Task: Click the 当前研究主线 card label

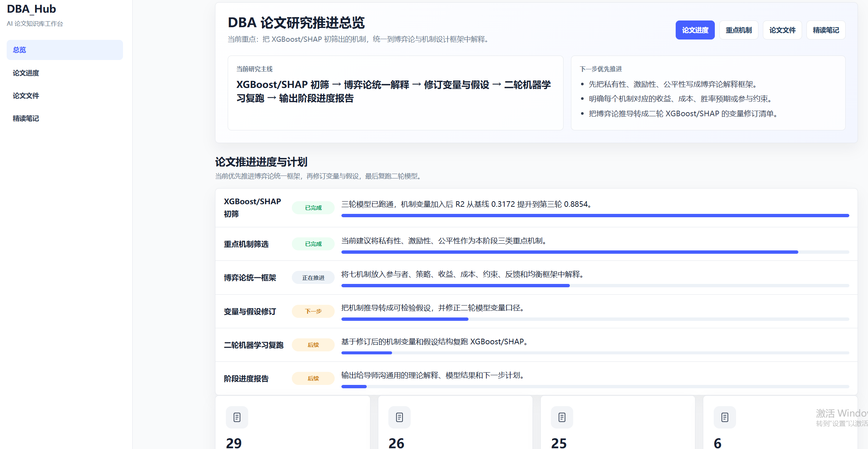Action: pyautogui.click(x=254, y=69)
